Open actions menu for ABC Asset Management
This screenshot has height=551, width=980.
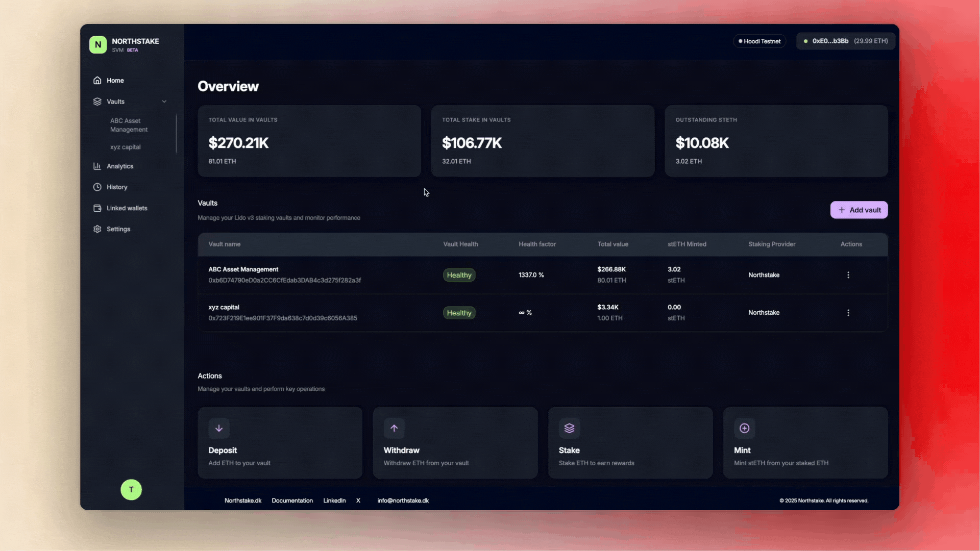click(x=848, y=275)
